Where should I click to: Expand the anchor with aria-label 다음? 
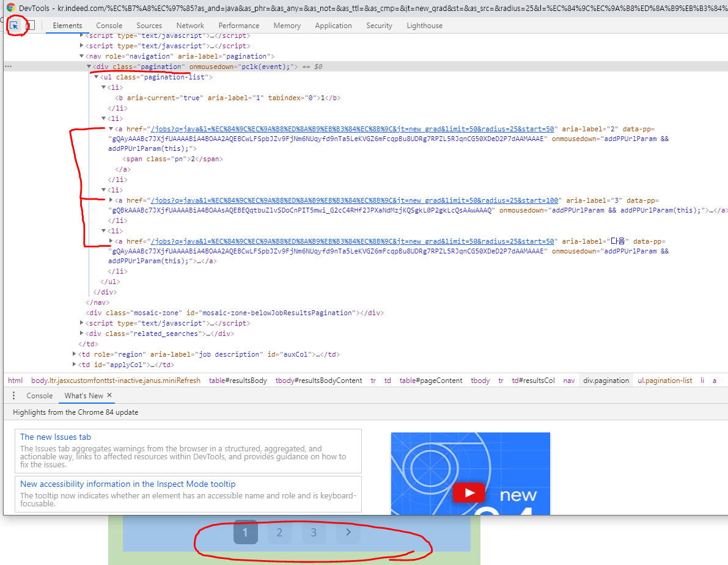(x=111, y=241)
